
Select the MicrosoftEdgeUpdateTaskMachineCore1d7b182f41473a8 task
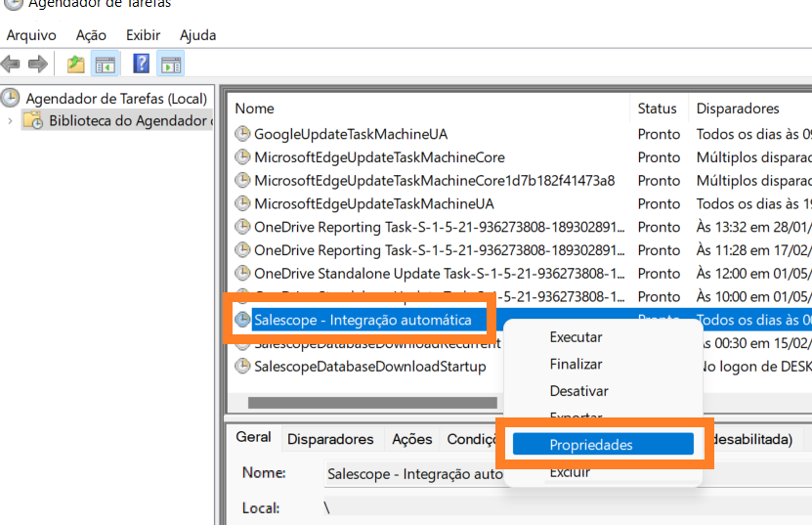click(x=435, y=180)
